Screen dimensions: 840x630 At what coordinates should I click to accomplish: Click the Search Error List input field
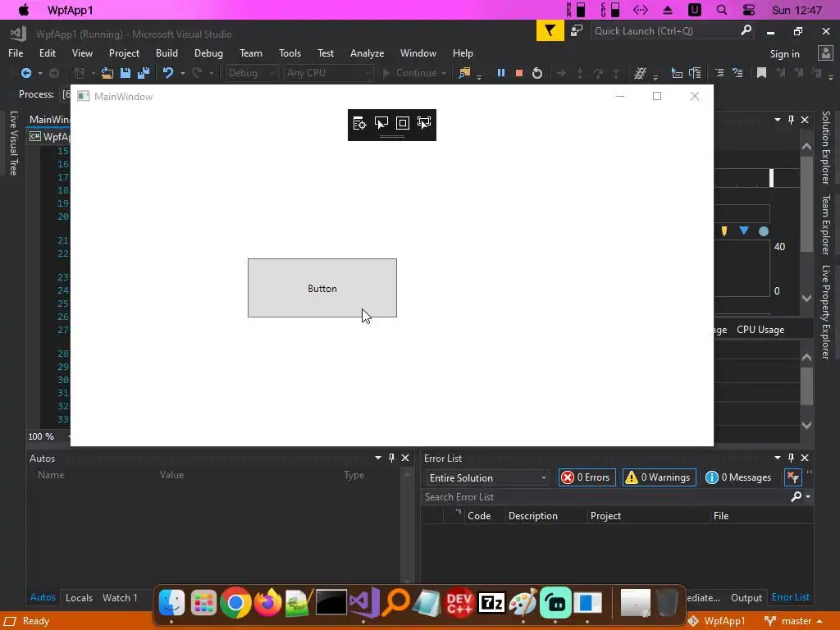[605, 496]
